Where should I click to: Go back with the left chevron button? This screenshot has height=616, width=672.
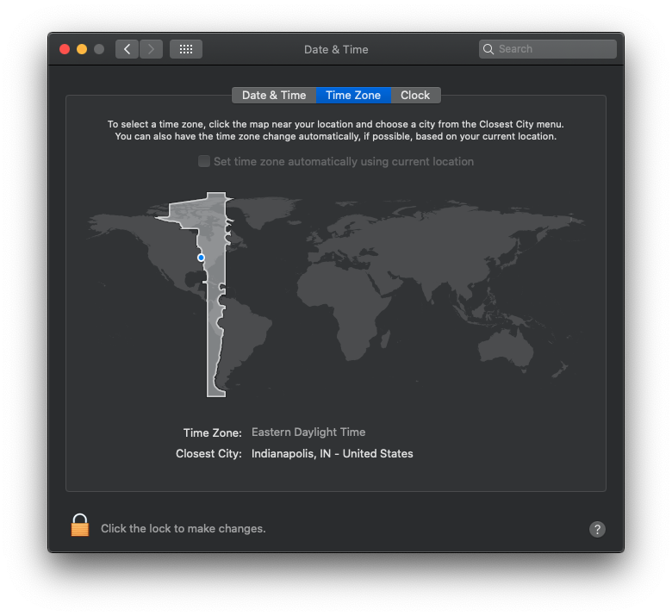[127, 49]
